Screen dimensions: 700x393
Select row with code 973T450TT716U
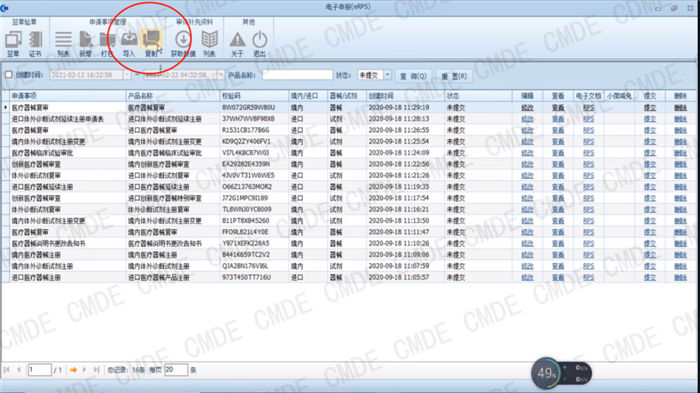(349, 277)
